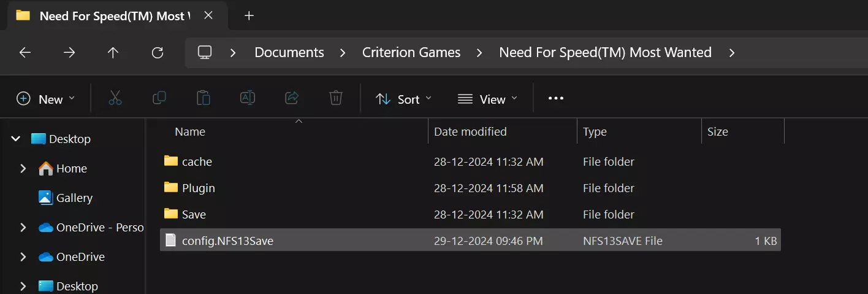Screen dimensions: 868x294
Task: Sort files by Date modified column
Action: (x=470, y=131)
